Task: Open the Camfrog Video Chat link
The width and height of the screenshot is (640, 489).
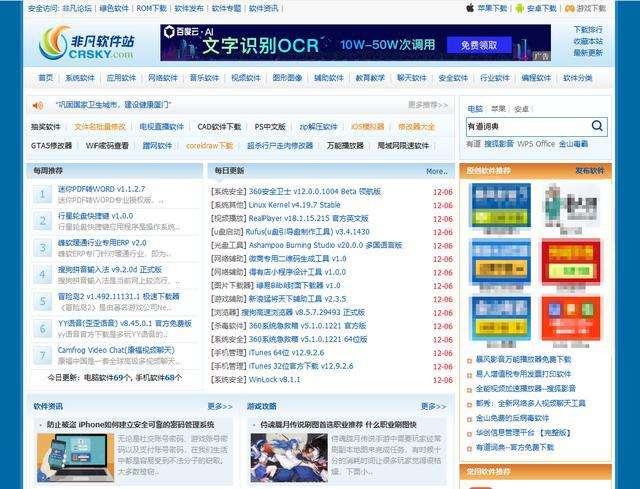Action: (x=116, y=350)
